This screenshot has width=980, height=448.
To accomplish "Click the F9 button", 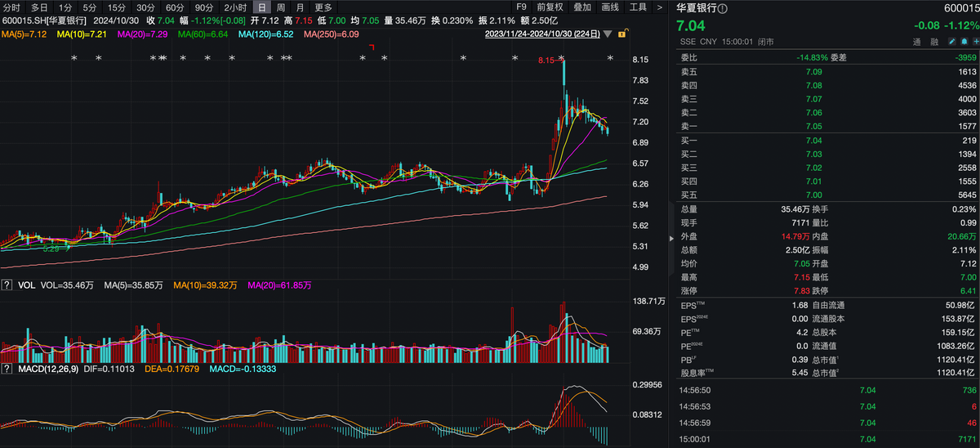I will [x=521, y=7].
